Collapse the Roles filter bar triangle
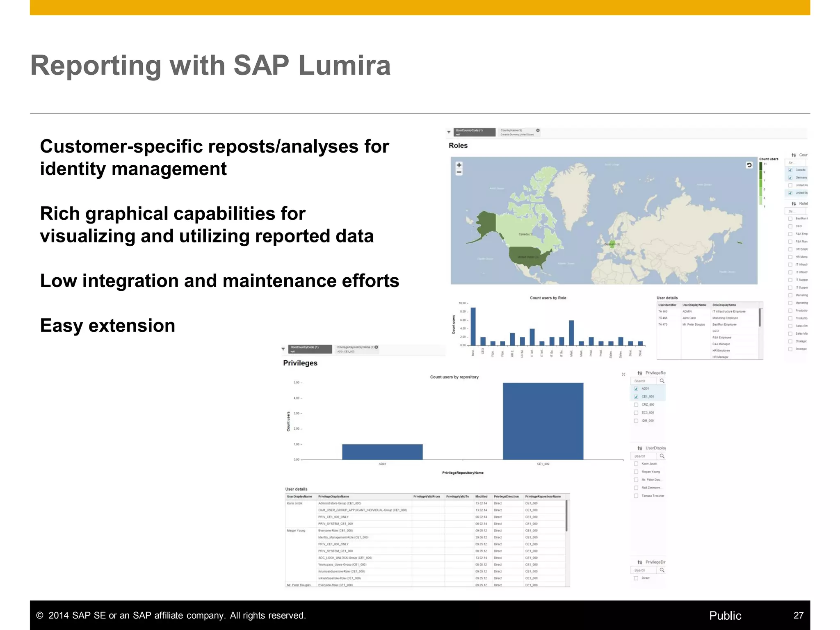The height and width of the screenshot is (630, 840). (449, 132)
